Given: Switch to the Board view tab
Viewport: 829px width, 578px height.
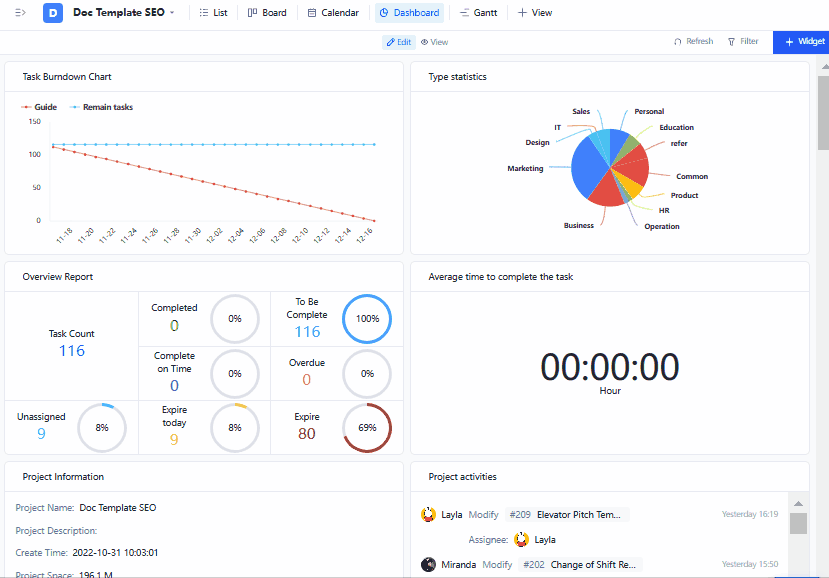Looking at the screenshot, I should pyautogui.click(x=267, y=13).
